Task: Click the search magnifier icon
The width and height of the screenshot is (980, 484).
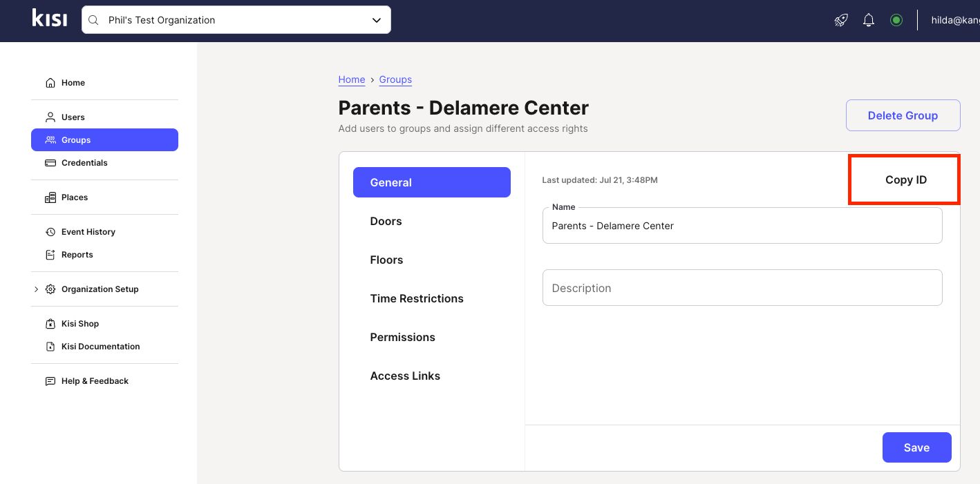Action: click(93, 20)
